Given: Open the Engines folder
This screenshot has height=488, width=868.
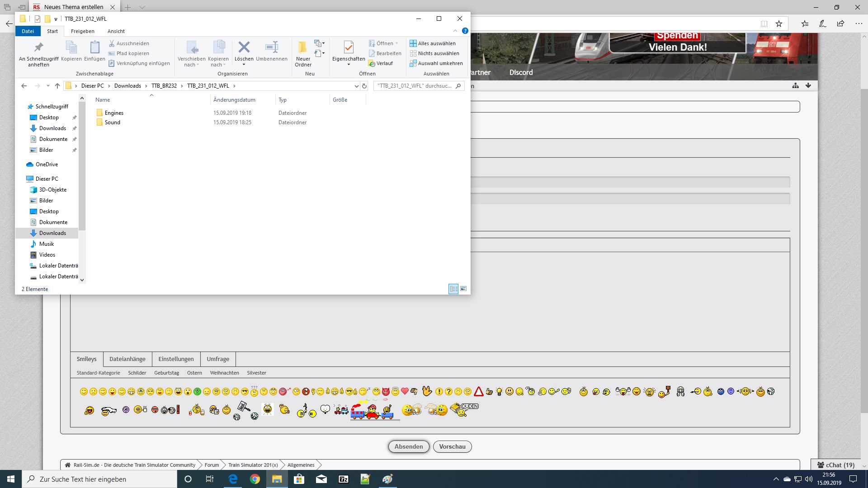Looking at the screenshot, I should click(x=114, y=113).
